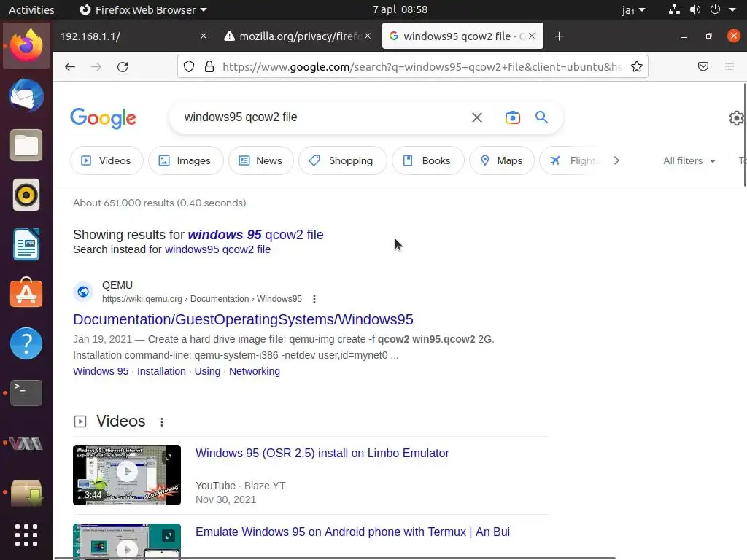Clear the search query with the X

[477, 117]
